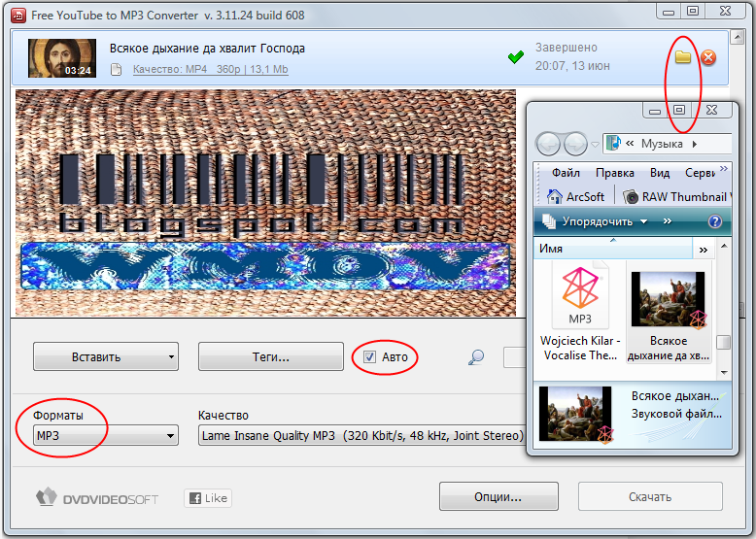Click the Качество: MP4 360p link
Screen dimensions: 756x539
click(x=210, y=69)
